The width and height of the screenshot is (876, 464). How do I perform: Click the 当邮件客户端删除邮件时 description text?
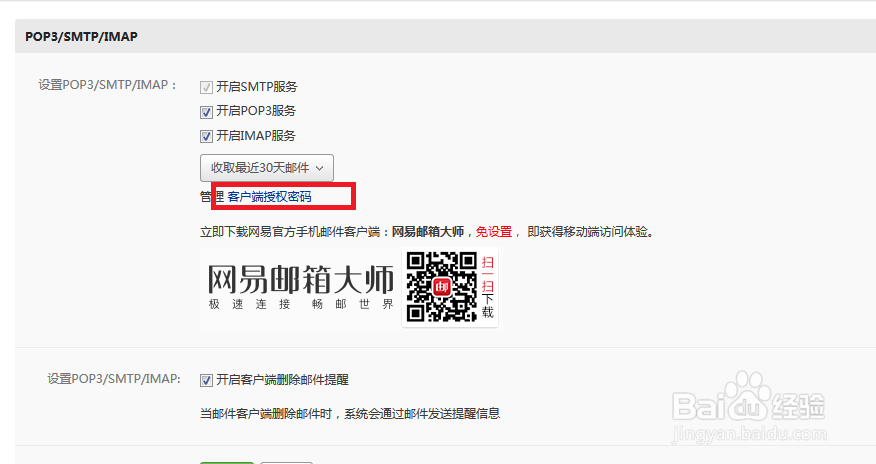pos(350,414)
